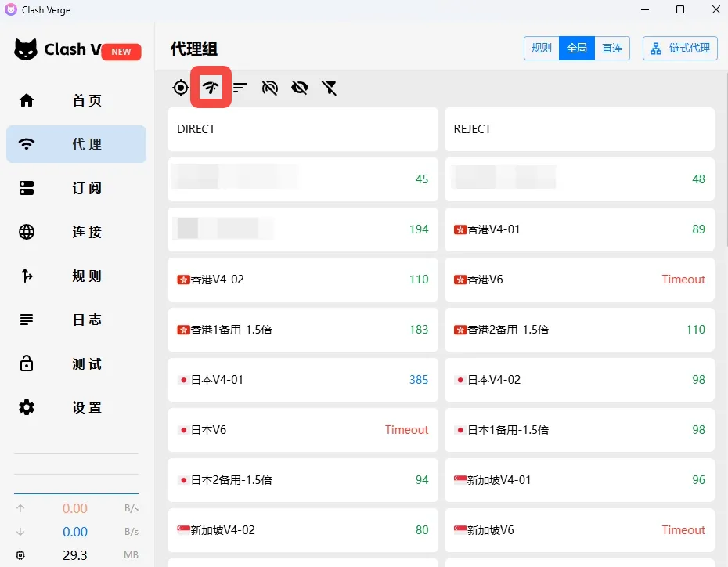Open the 链式代理 panel
728x567 pixels.
point(679,48)
